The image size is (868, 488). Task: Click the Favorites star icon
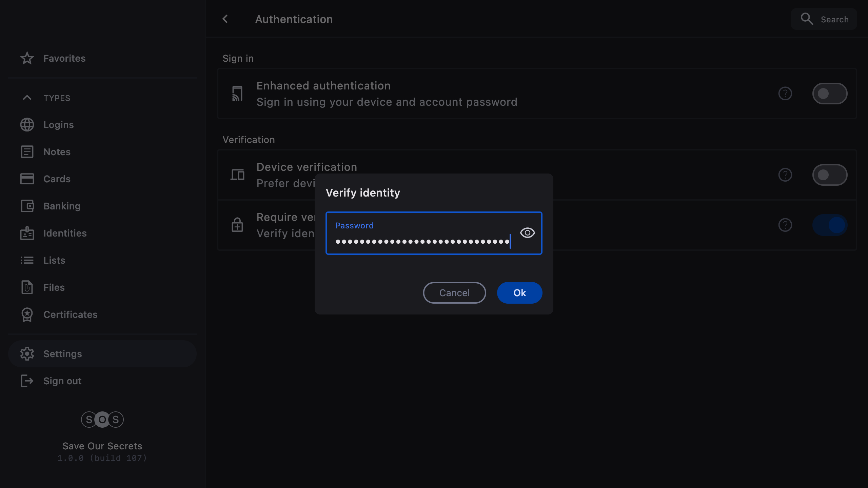click(27, 58)
